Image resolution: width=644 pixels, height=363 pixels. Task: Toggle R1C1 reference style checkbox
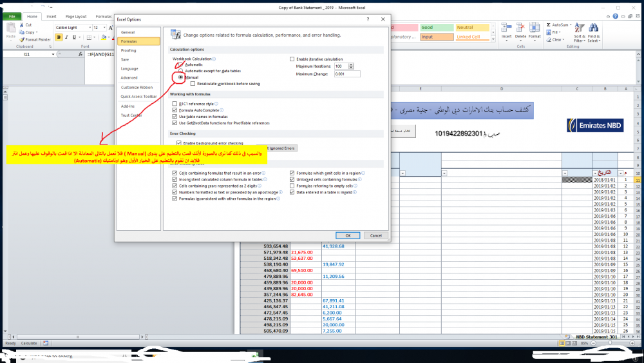(x=175, y=104)
